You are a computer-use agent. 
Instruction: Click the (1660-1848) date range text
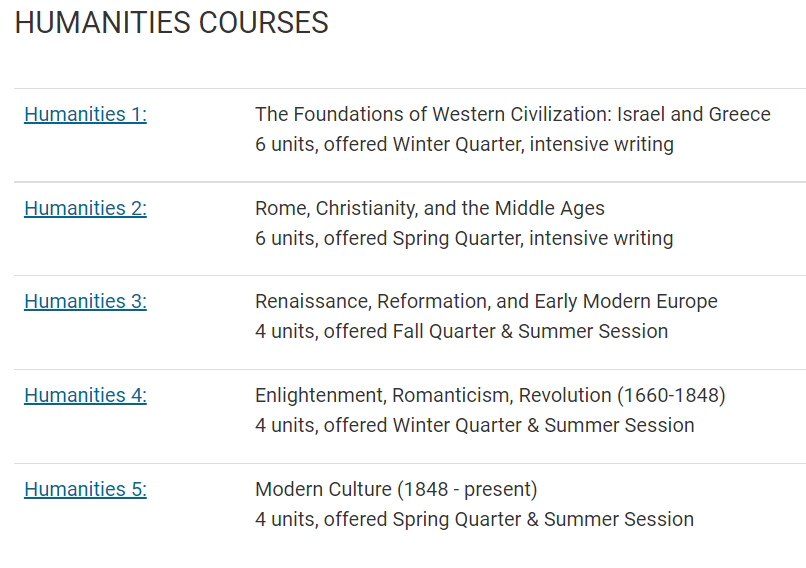671,396
